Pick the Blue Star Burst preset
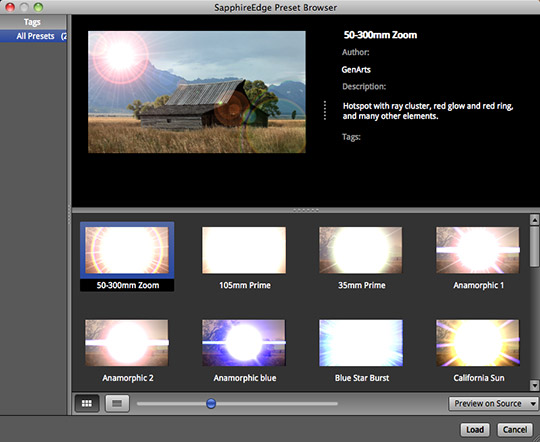This screenshot has height=442, width=540. click(x=361, y=343)
